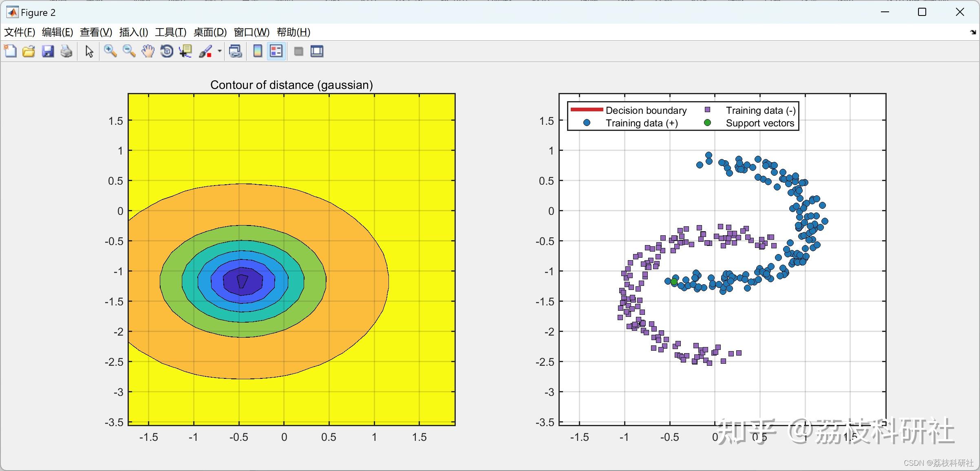
Task: Click the New Figure icon
Action: [10, 51]
